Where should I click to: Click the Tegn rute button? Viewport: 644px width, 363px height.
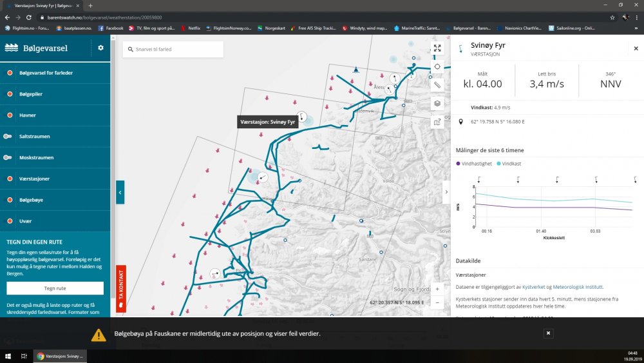click(x=55, y=288)
